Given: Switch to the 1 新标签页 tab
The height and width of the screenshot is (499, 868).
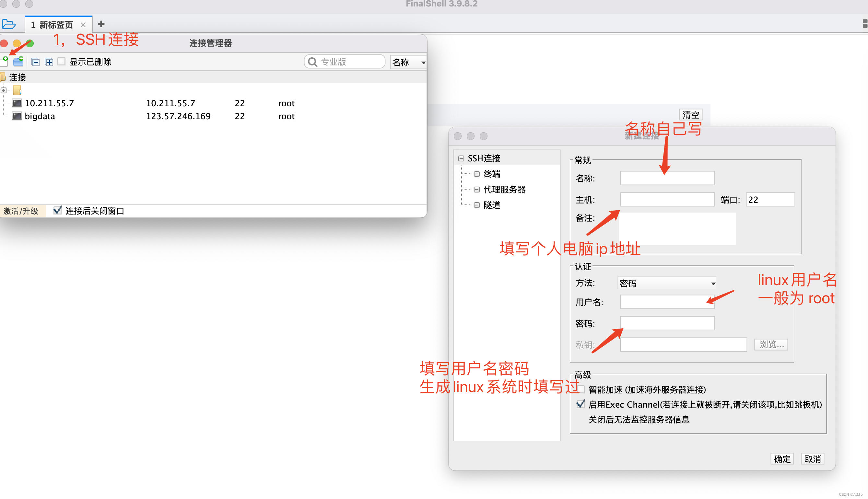Looking at the screenshot, I should [52, 25].
